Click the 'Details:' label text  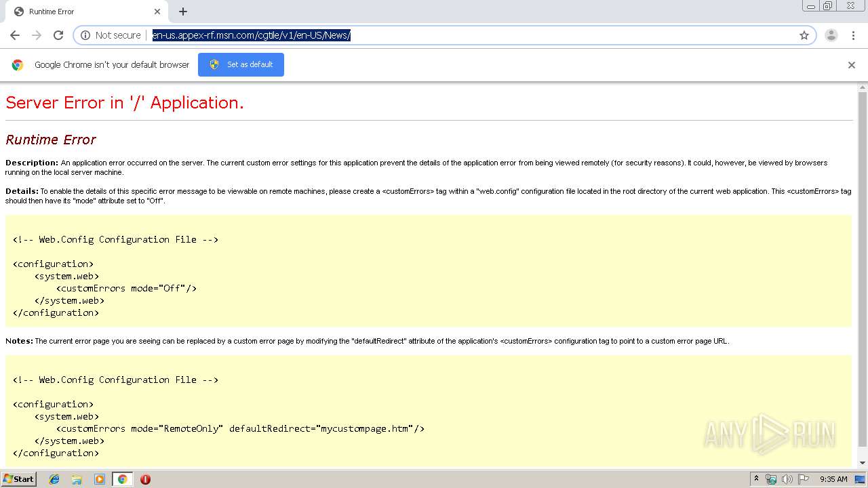pyautogui.click(x=22, y=191)
